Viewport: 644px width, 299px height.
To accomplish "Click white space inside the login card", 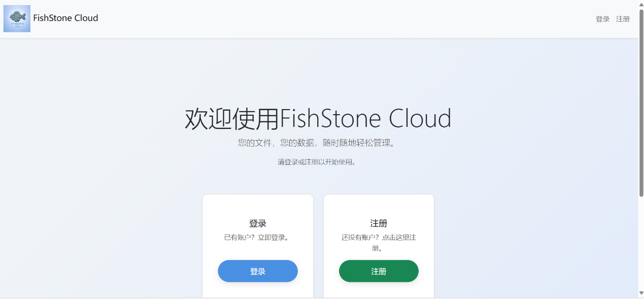I will point(258,206).
